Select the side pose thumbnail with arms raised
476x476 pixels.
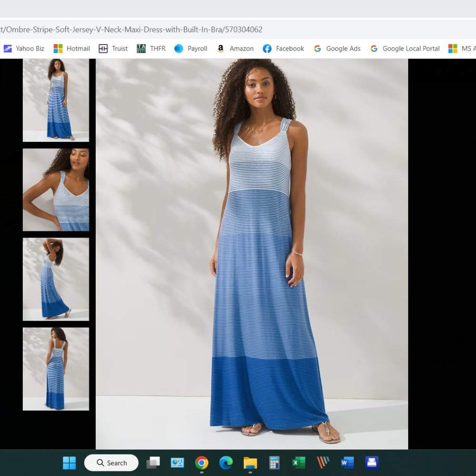pyautogui.click(x=56, y=279)
